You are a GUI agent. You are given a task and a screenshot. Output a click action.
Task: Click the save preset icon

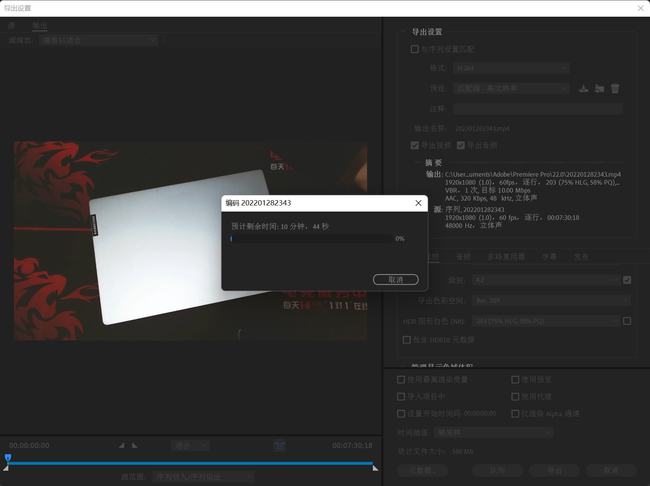(x=583, y=88)
